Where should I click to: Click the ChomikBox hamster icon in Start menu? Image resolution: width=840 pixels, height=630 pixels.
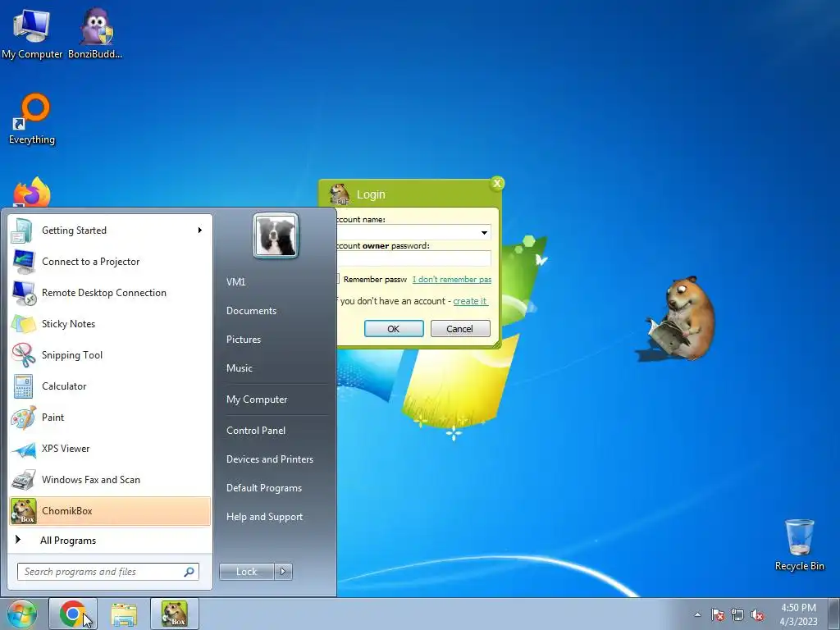coord(23,511)
